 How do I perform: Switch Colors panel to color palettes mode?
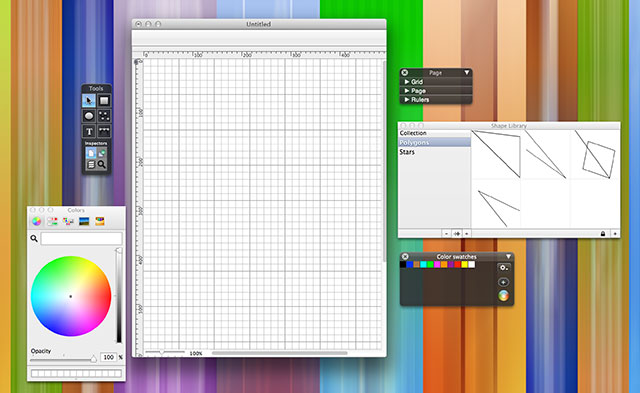[68, 221]
